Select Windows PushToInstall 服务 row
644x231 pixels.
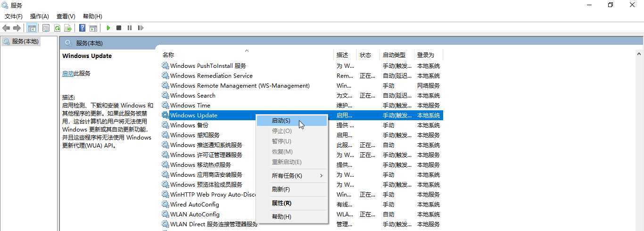tap(301, 66)
